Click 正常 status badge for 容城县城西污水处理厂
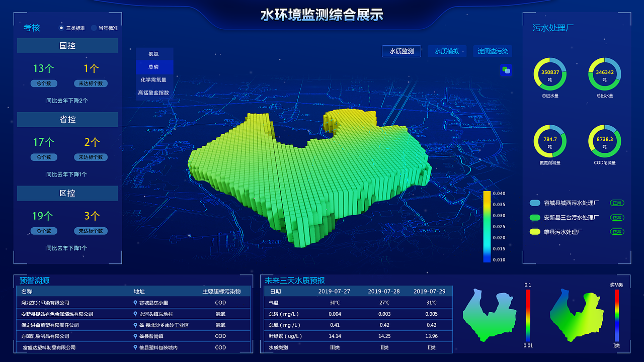 point(617,203)
